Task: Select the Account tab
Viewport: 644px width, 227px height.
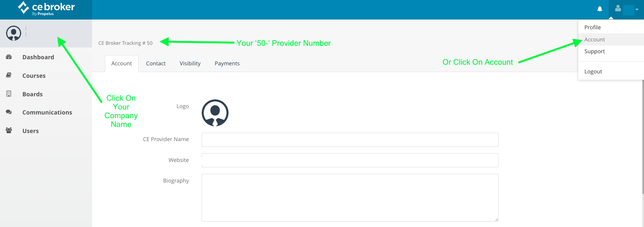Action: pos(122,63)
